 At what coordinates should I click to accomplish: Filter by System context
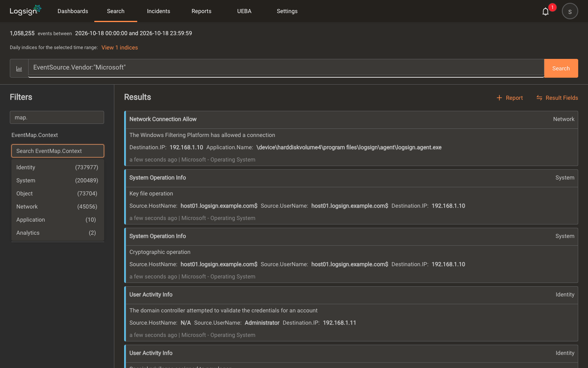click(x=58, y=180)
